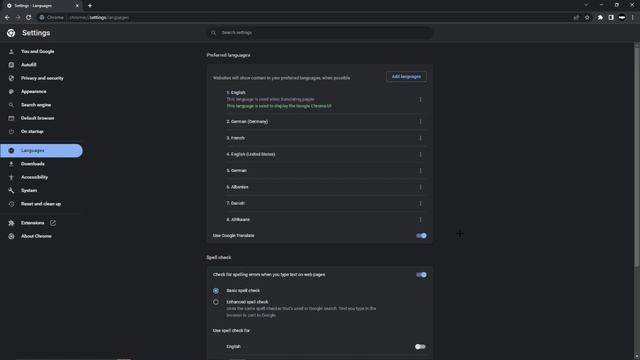Open more actions menu for German (Germany)
Screen dimensions: 640x360
point(420,122)
